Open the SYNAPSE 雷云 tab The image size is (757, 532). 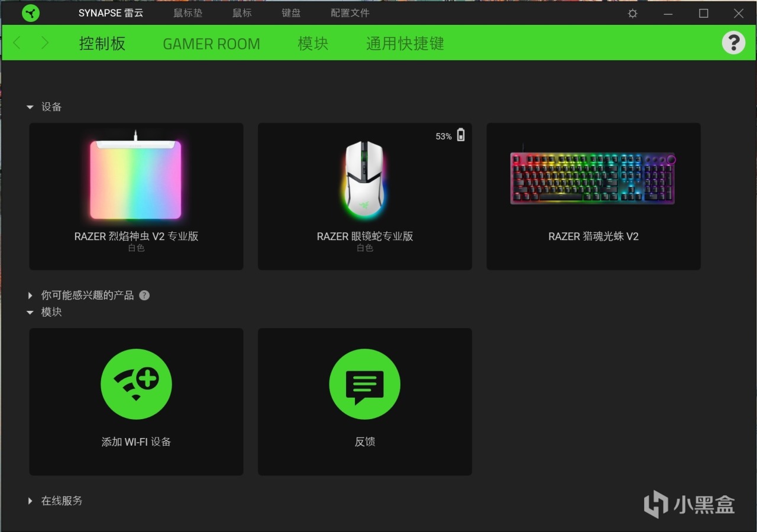111,13
